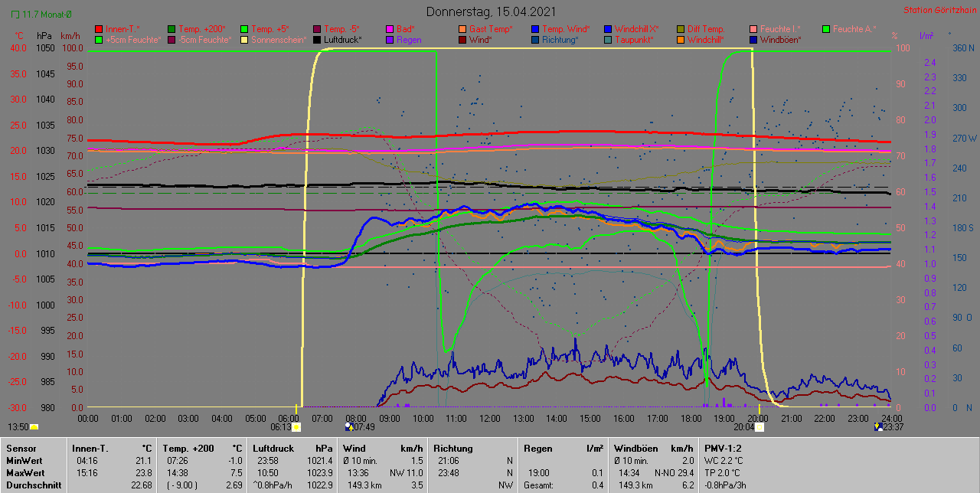The width and height of the screenshot is (980, 493).
Task: Click the red Innen-T. legend swatch
Action: (99, 29)
